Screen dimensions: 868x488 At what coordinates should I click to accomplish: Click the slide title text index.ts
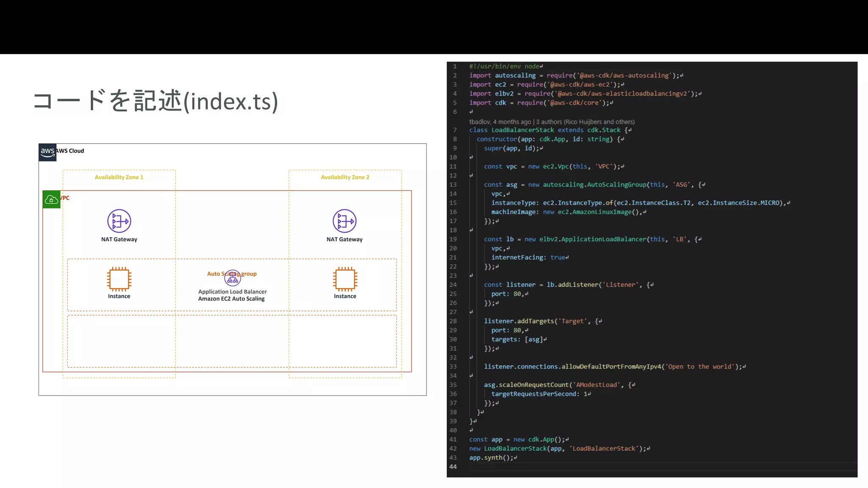pyautogui.click(x=231, y=102)
